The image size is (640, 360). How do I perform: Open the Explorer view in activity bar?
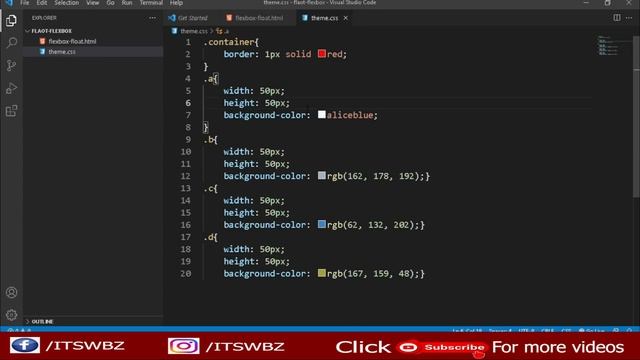(11, 20)
